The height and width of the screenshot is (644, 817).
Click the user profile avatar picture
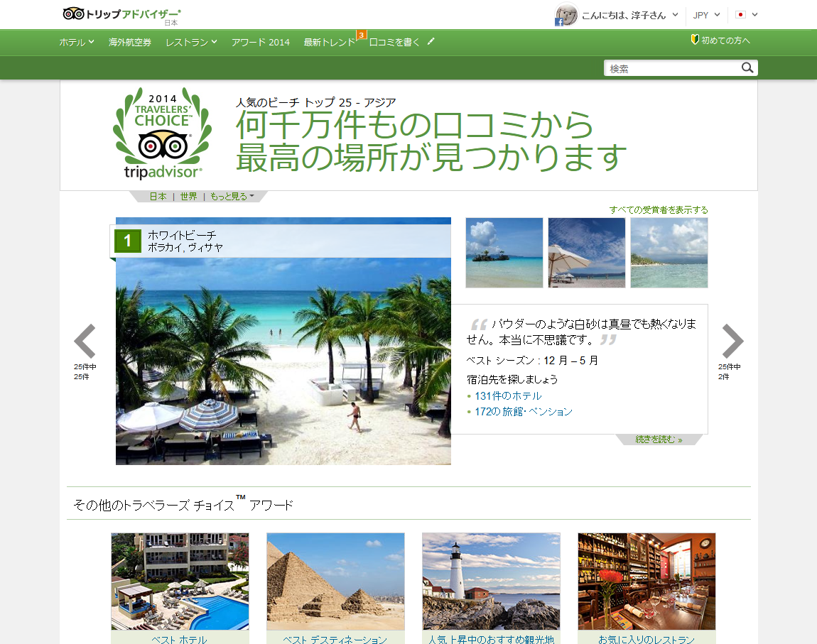tap(566, 15)
